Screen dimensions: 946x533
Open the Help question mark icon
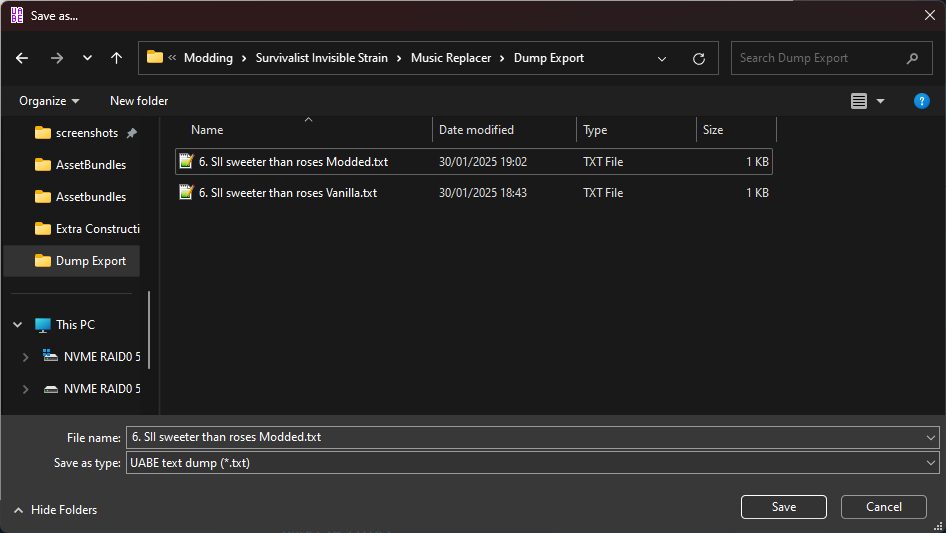922,101
